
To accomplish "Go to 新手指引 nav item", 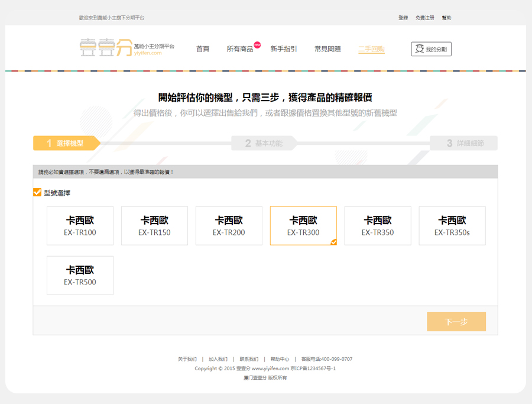I will pos(284,49).
